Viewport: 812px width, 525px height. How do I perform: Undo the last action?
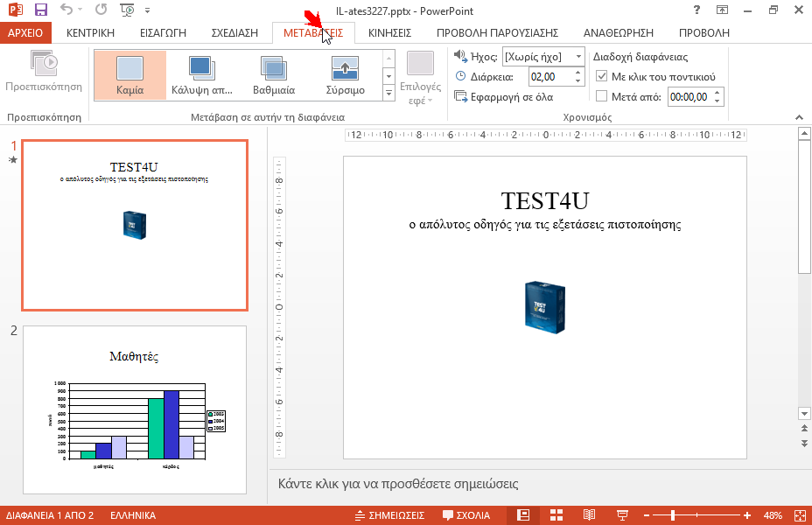point(66,10)
